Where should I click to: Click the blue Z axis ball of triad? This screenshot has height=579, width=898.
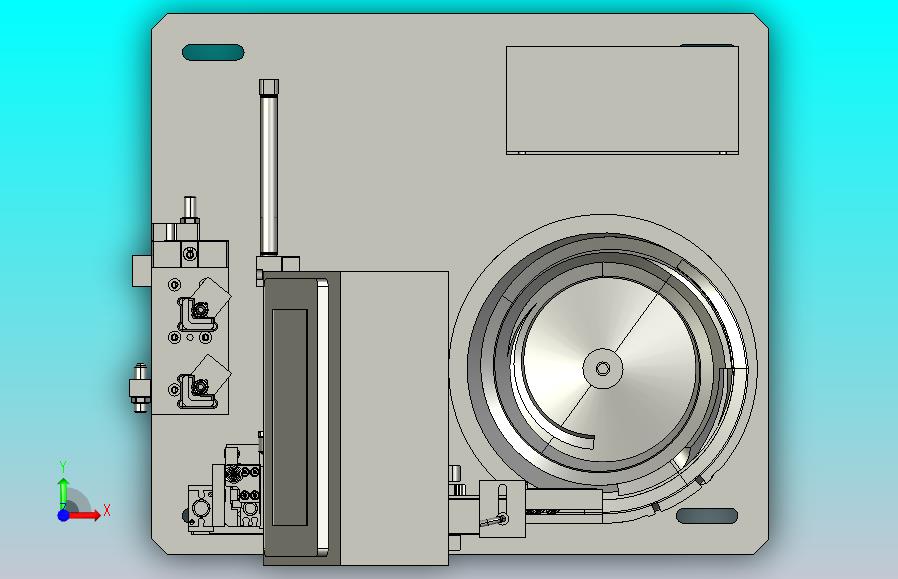(64, 515)
